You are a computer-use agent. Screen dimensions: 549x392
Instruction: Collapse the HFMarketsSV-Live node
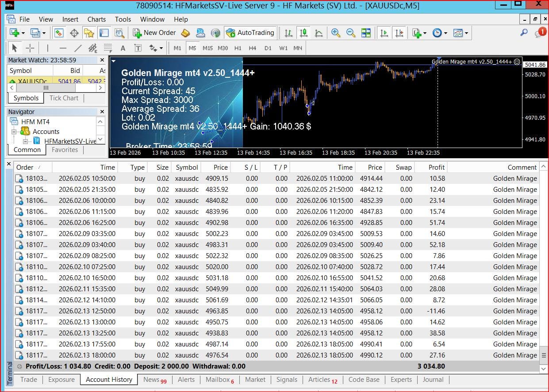click(x=25, y=141)
